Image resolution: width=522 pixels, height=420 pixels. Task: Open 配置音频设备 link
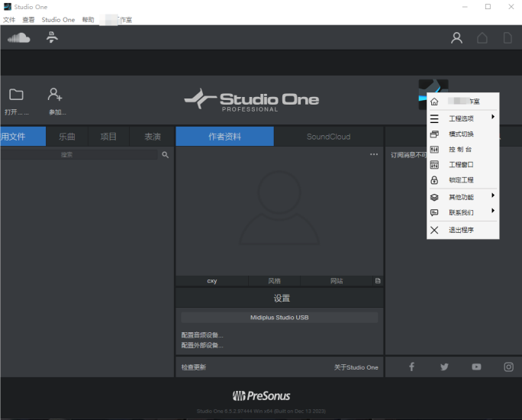(202, 335)
